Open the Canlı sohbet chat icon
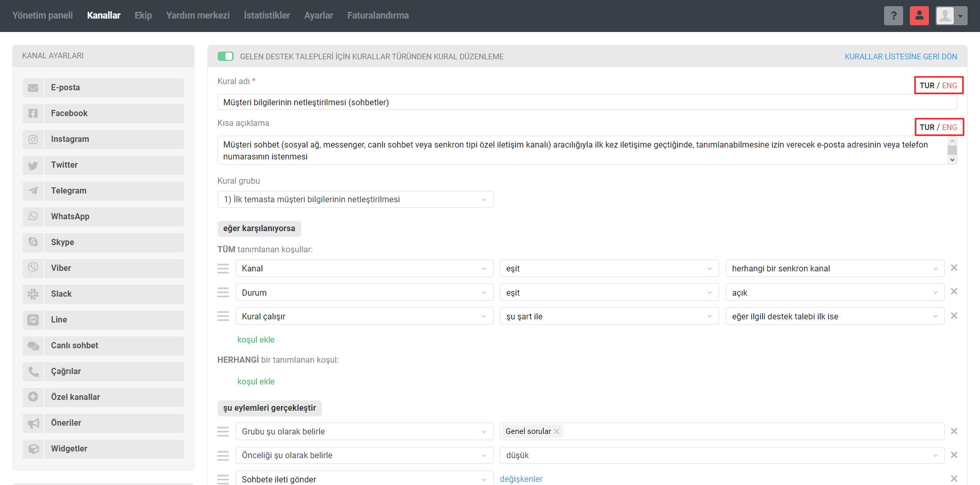 pyautogui.click(x=33, y=346)
